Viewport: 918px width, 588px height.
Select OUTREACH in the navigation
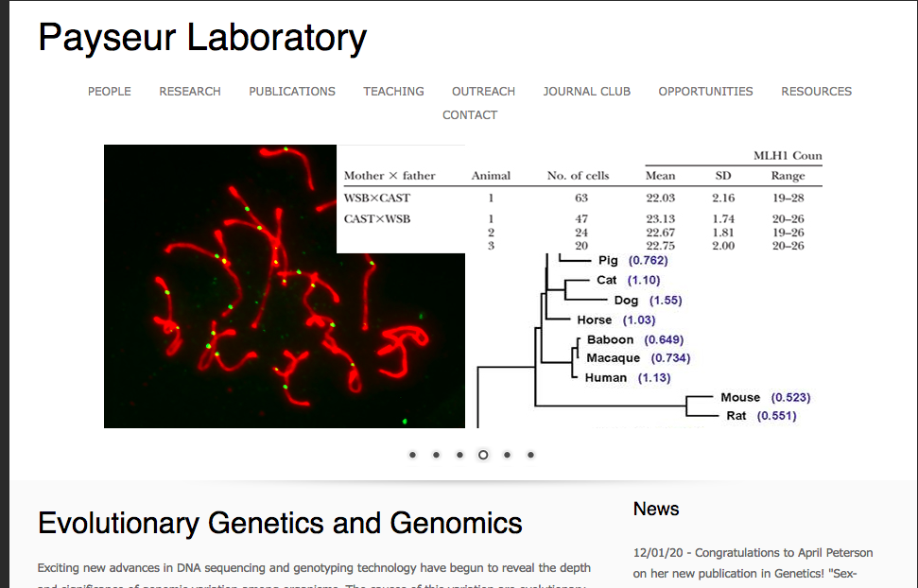pyautogui.click(x=484, y=92)
